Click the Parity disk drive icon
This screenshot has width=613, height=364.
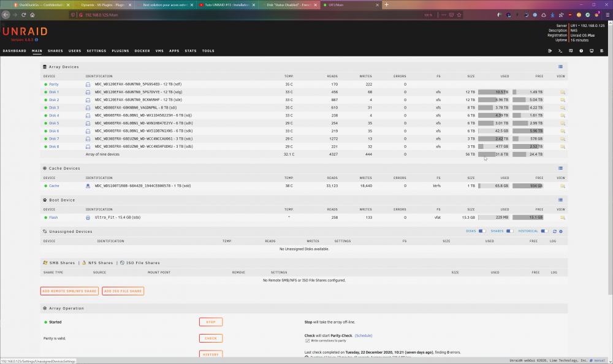point(88,85)
